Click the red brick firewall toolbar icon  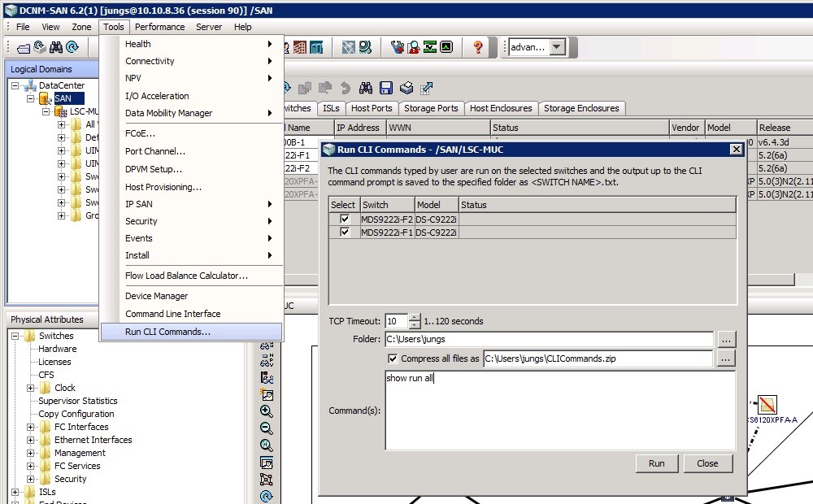click(300, 48)
